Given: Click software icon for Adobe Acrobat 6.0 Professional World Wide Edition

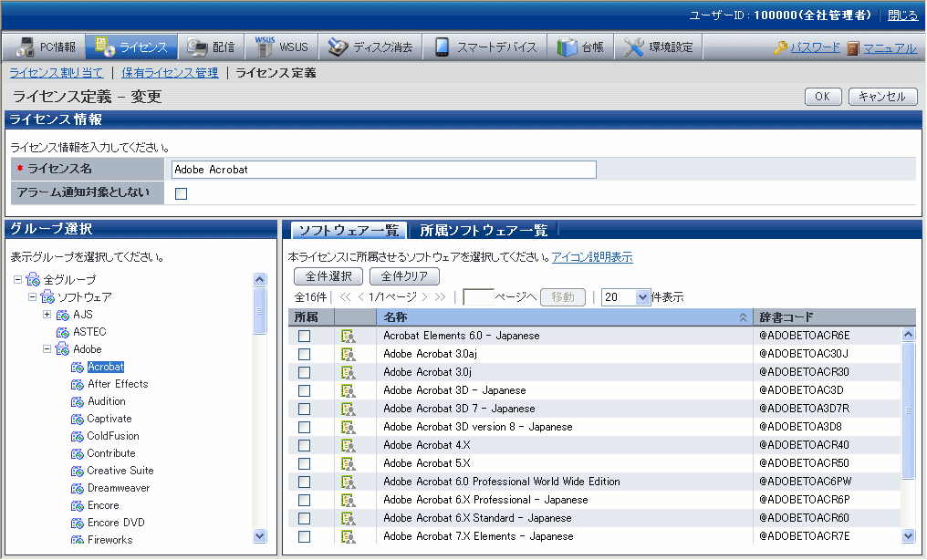Looking at the screenshot, I should [x=349, y=482].
